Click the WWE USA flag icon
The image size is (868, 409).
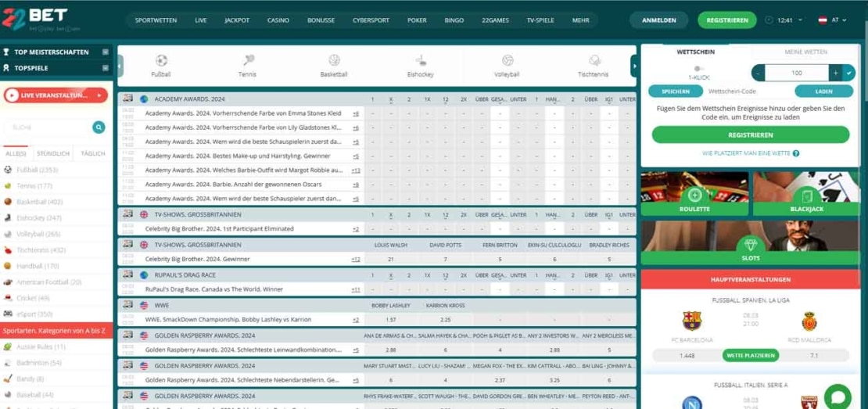point(144,305)
